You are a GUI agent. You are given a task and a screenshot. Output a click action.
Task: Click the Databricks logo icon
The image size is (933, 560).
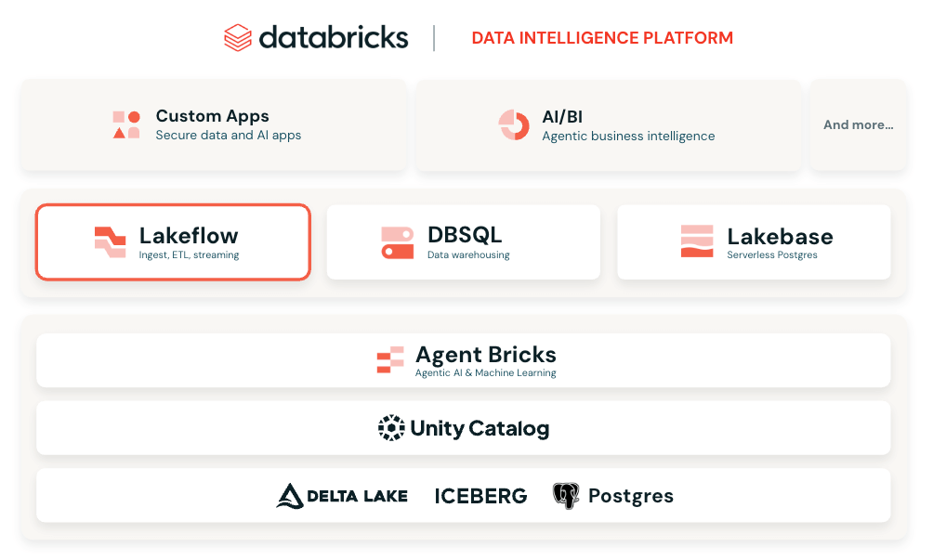238,38
